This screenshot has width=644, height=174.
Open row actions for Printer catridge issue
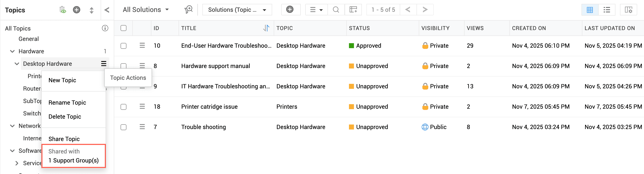pos(142,106)
